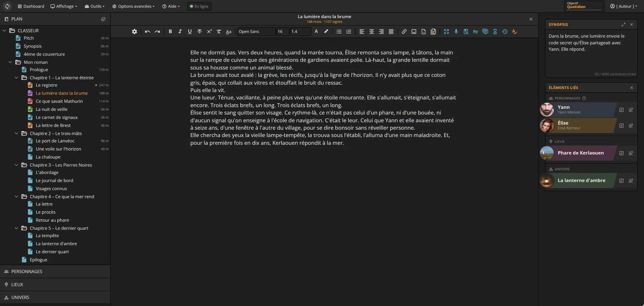The image size is (644, 306).
Task: Insert a bulleted list
Action: tap(339, 32)
